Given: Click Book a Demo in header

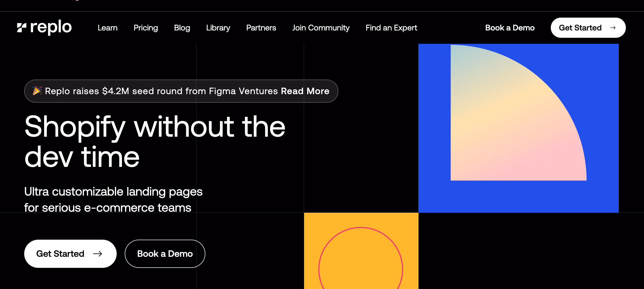Looking at the screenshot, I should coord(510,28).
